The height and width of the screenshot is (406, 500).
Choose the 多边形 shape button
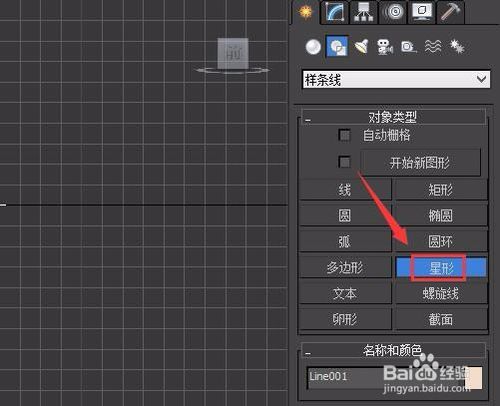click(x=345, y=267)
